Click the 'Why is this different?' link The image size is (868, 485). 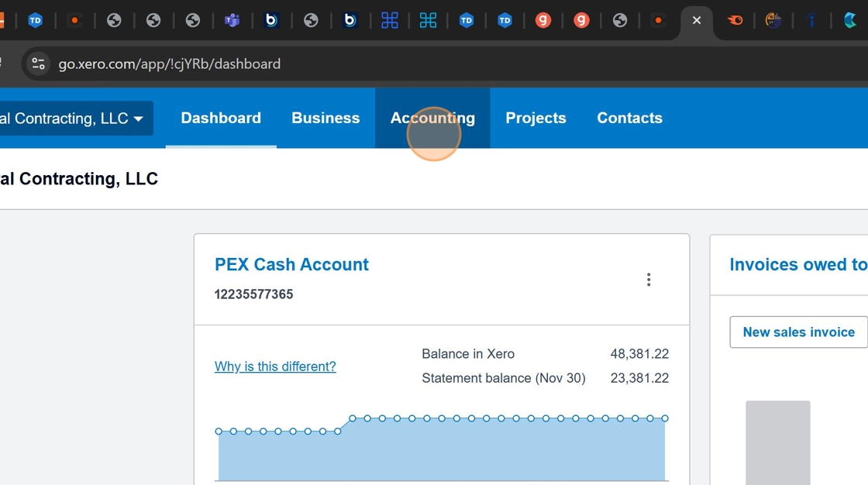275,366
